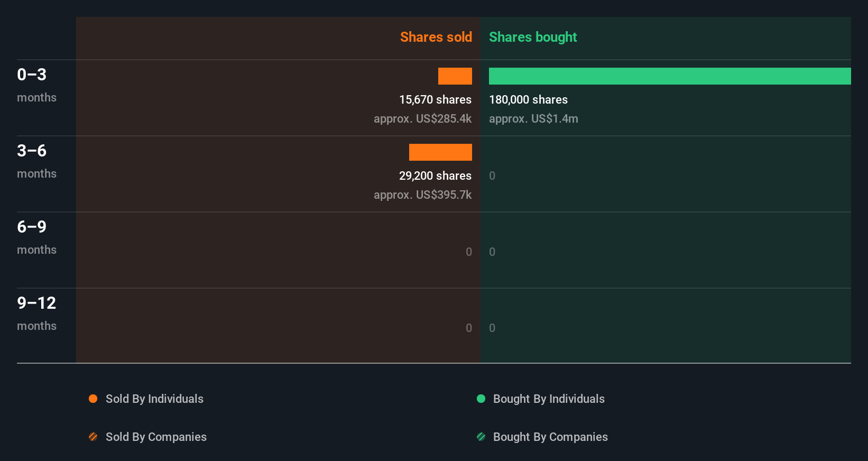Click the zero bought value in 3–6 months row

click(x=492, y=176)
